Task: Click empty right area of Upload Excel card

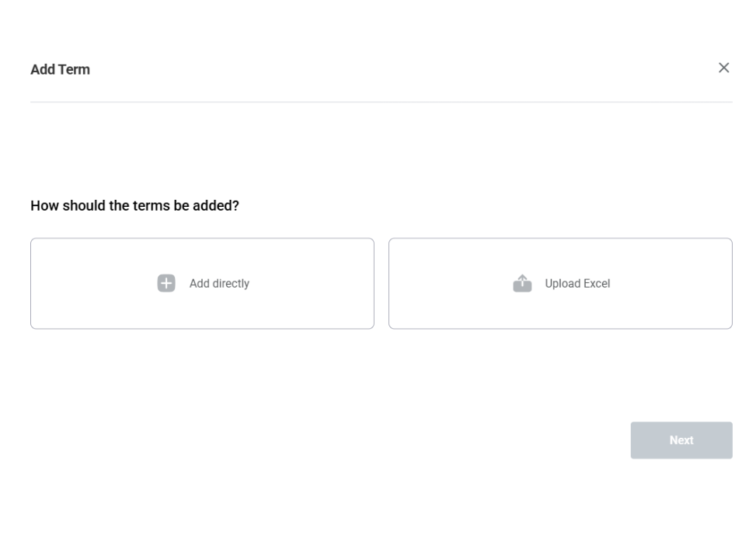Action: pyautogui.click(x=676, y=284)
